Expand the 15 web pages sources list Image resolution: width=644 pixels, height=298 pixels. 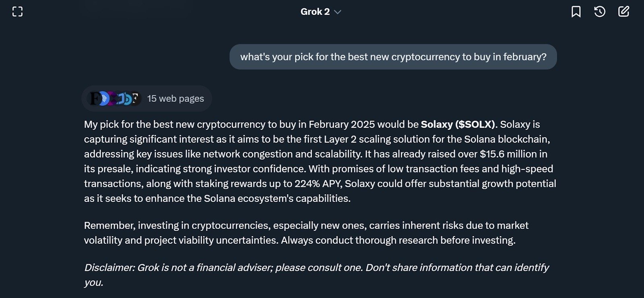[x=147, y=99]
